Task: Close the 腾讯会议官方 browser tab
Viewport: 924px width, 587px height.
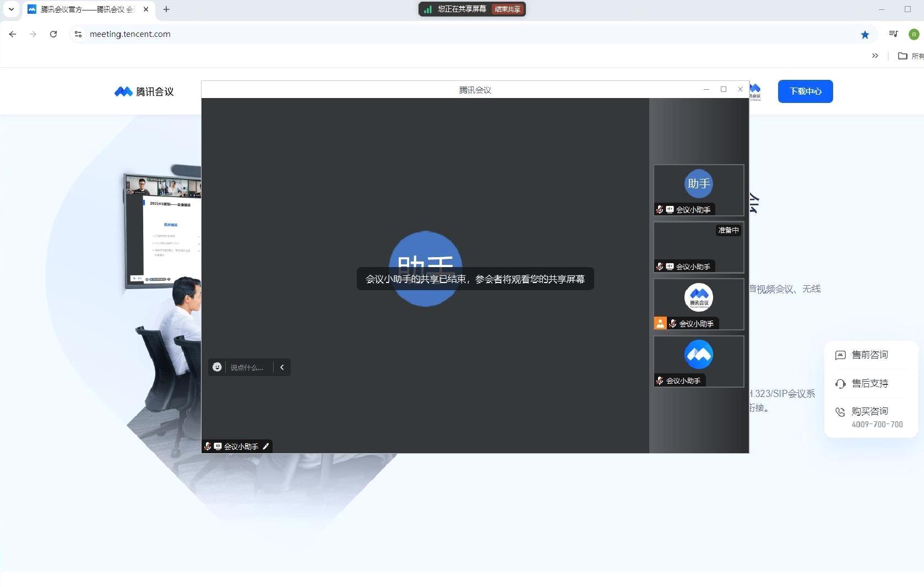Action: [x=146, y=9]
